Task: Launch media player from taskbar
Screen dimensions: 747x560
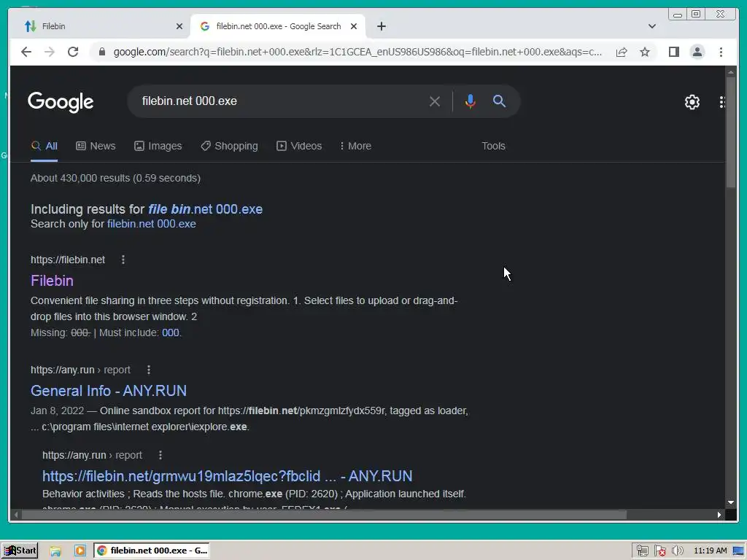Action: point(80,551)
